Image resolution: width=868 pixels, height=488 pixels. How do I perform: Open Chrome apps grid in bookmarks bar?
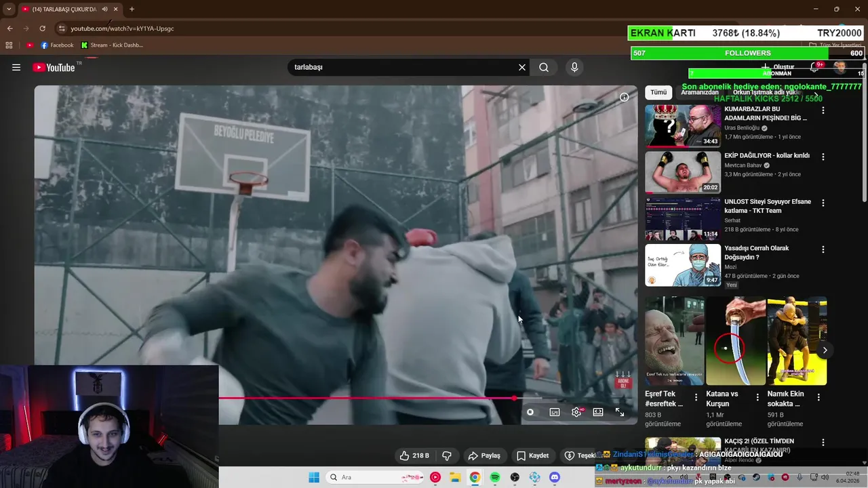pos(9,45)
